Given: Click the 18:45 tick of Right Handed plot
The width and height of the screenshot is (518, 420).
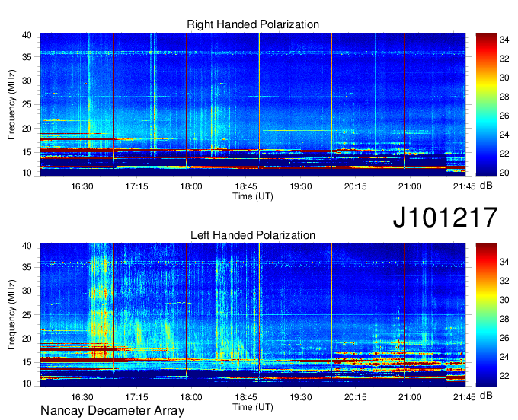Looking at the screenshot, I should point(246,186).
